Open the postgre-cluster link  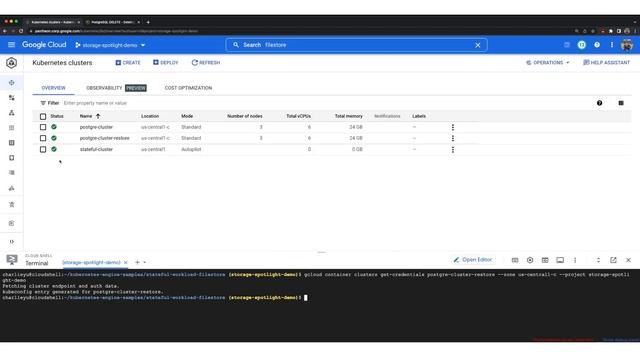coord(96,127)
